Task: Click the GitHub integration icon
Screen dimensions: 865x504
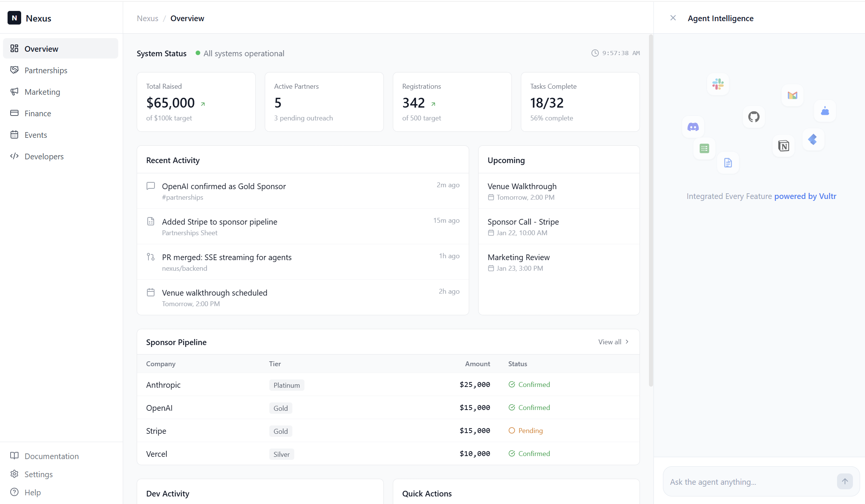Action: [x=754, y=117]
